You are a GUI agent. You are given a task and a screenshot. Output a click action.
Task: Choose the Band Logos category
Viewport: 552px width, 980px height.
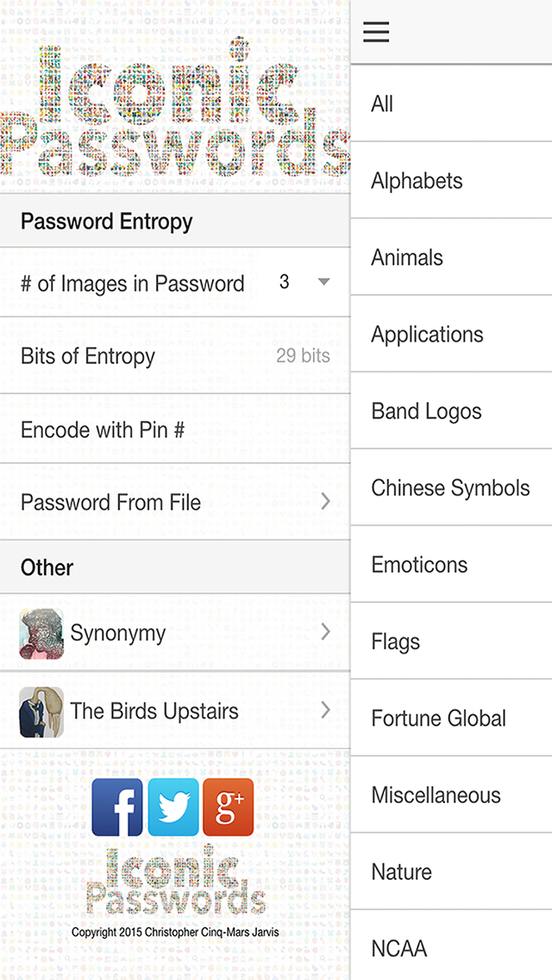tap(426, 411)
